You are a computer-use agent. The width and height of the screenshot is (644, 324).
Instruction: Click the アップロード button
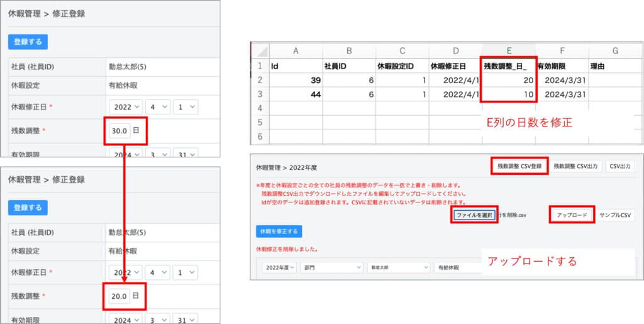571,215
